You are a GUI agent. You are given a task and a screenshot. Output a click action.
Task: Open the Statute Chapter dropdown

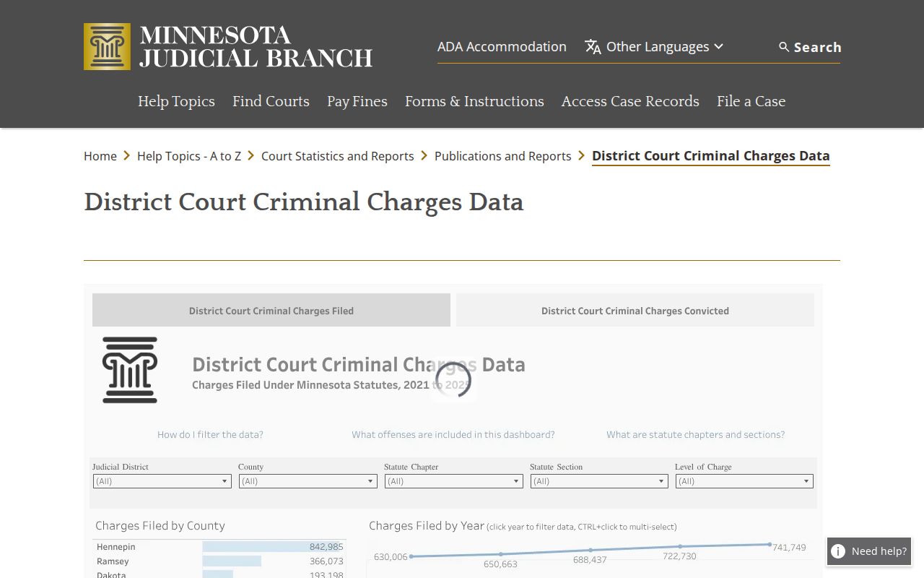pos(453,481)
